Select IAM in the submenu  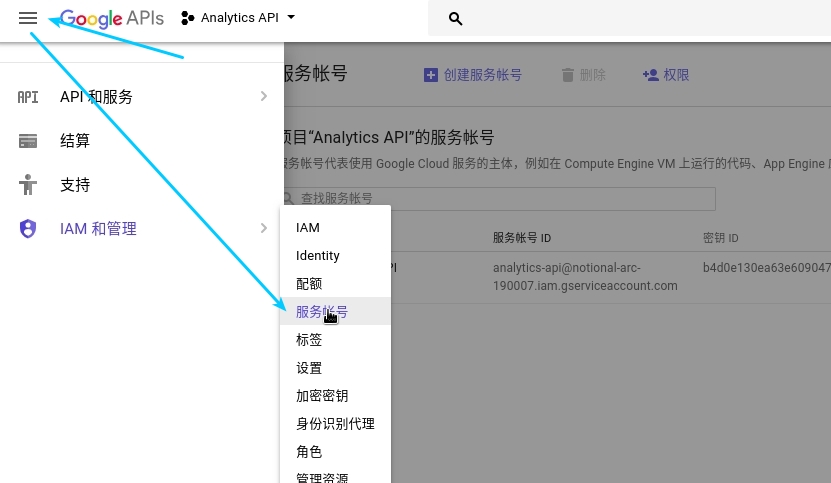point(335,227)
